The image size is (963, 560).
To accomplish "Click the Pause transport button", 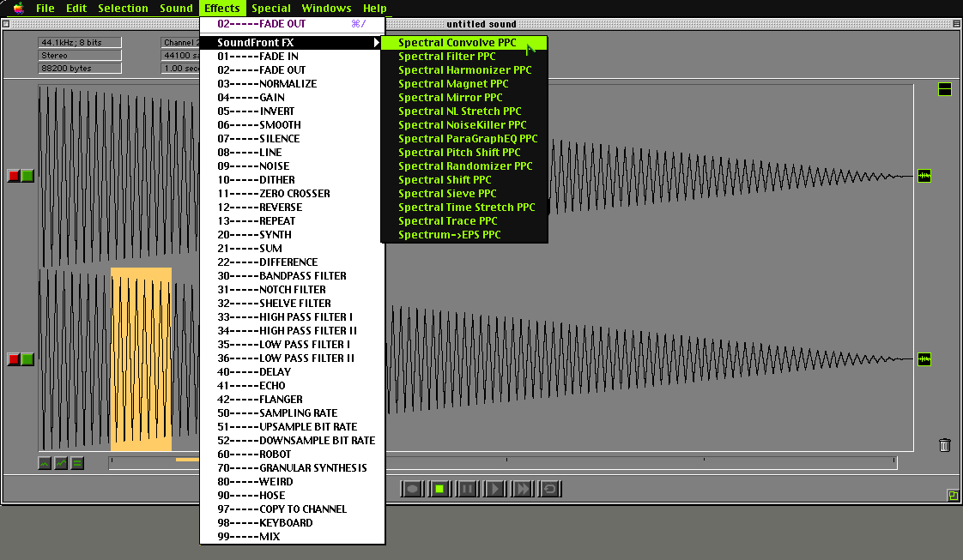I will click(x=467, y=489).
